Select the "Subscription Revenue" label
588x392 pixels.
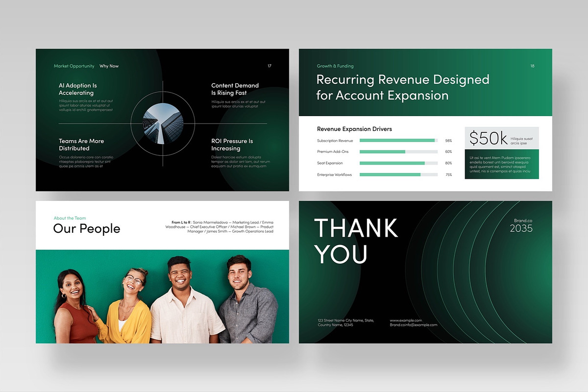click(335, 141)
